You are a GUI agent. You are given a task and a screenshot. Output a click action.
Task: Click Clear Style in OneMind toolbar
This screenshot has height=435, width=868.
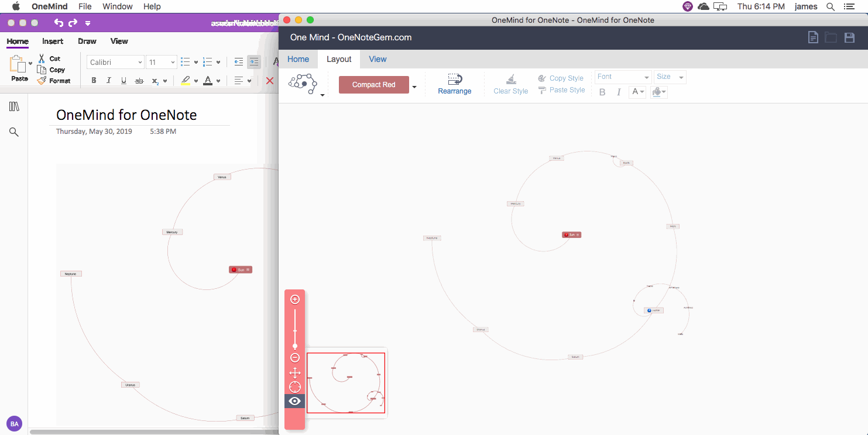511,84
